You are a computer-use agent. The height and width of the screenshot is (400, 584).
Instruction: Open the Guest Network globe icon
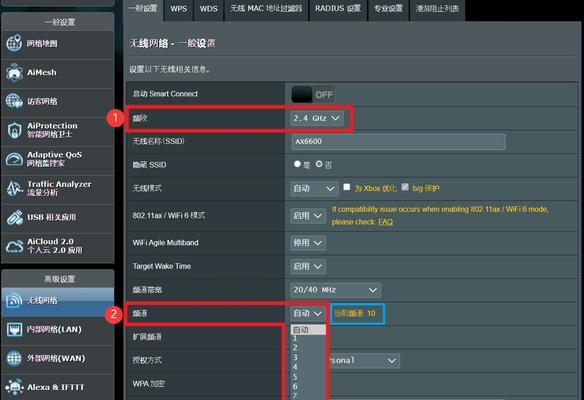pyautogui.click(x=14, y=101)
